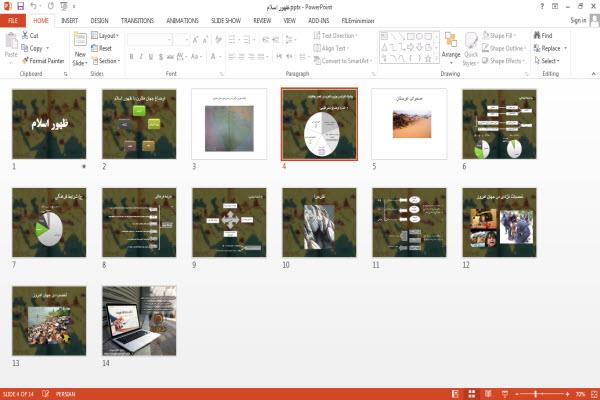The width and height of the screenshot is (600, 400).
Task: Click the Find binoculars button
Action: coord(543,36)
